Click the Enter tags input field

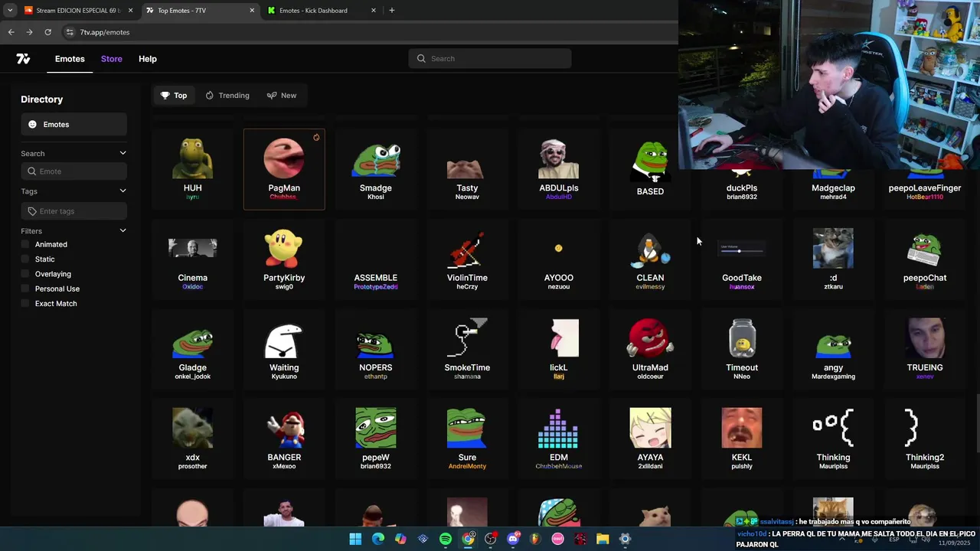point(73,211)
